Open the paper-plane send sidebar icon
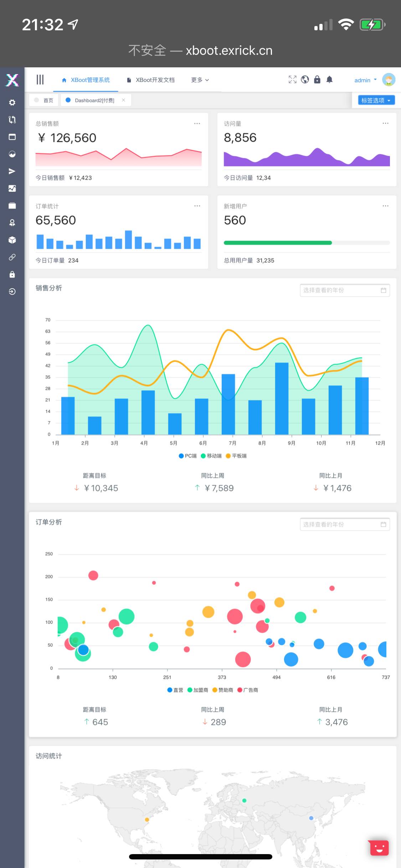Viewport: 401px width, 868px height. pyautogui.click(x=12, y=171)
